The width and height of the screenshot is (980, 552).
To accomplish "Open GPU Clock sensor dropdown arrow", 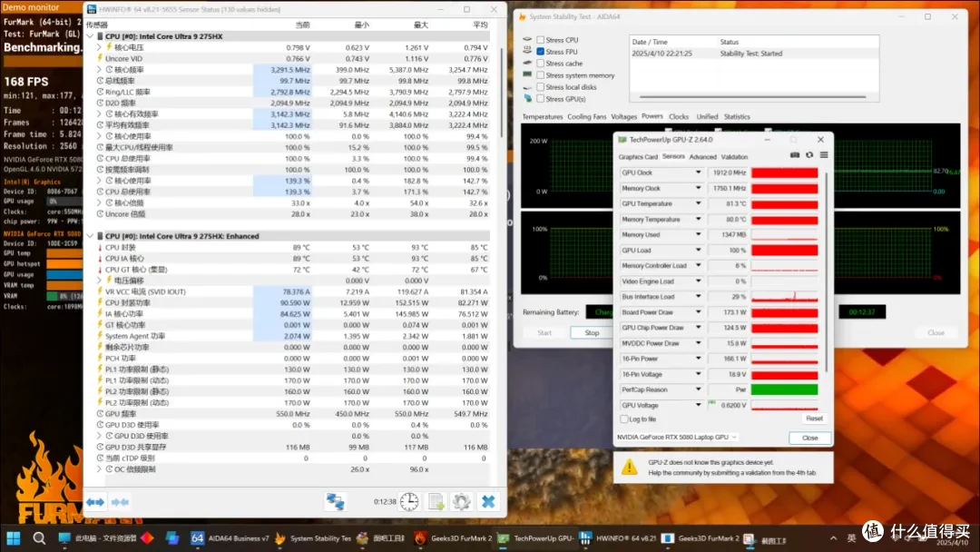I will (698, 172).
